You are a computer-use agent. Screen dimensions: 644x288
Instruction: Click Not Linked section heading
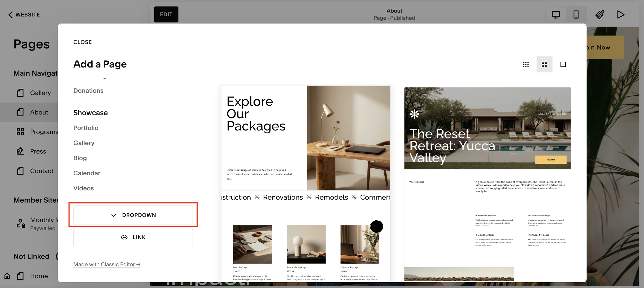(31, 257)
